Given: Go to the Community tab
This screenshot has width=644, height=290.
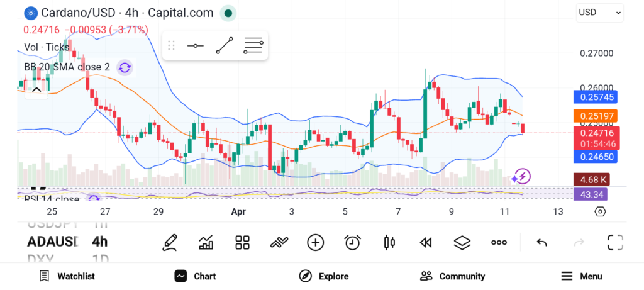Looking at the screenshot, I should click(x=452, y=276).
